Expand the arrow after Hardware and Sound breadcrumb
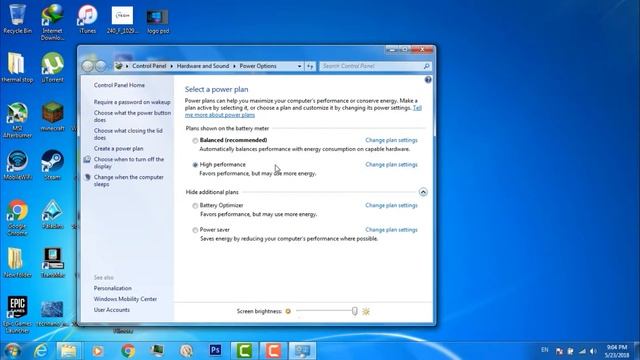 234,66
